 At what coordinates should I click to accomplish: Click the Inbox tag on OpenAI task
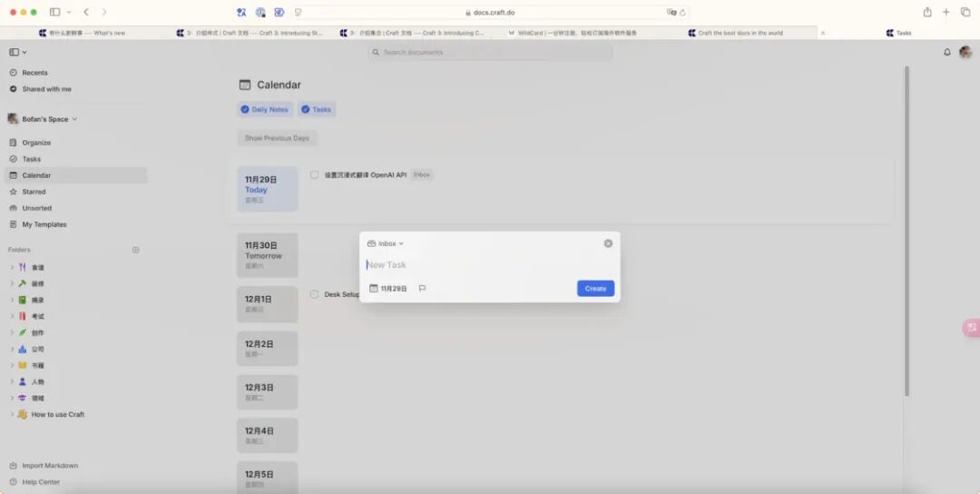pos(422,175)
